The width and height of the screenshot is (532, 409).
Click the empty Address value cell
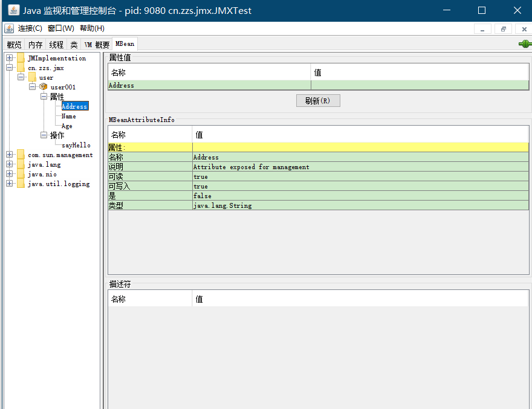pyautogui.click(x=420, y=85)
